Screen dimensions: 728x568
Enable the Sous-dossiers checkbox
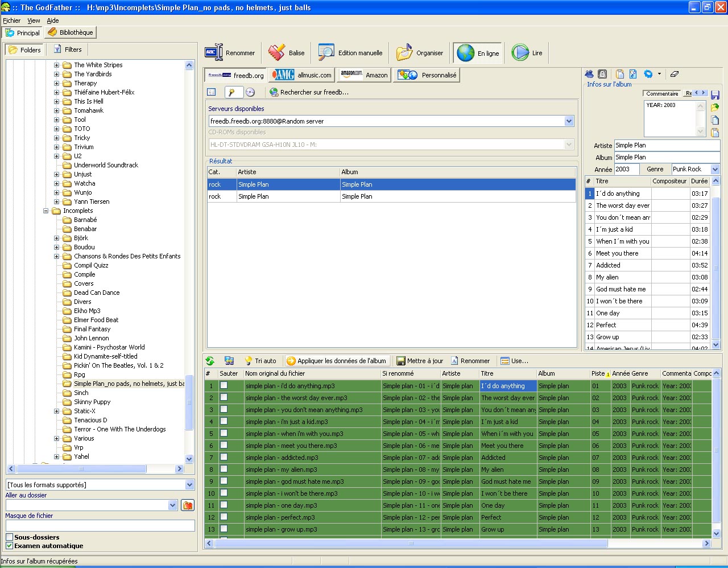tap(9, 537)
